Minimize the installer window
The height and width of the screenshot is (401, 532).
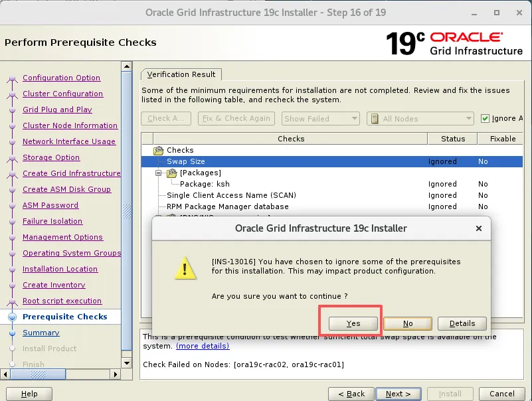[474, 13]
